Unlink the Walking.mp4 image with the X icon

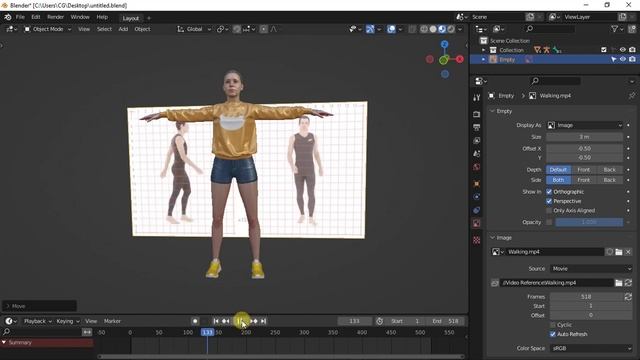[x=628, y=252]
